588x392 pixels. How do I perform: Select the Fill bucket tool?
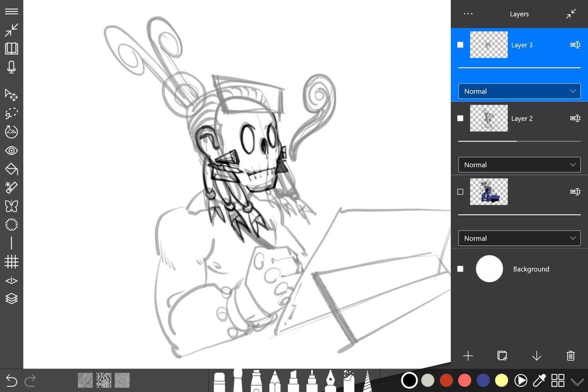[12, 169]
